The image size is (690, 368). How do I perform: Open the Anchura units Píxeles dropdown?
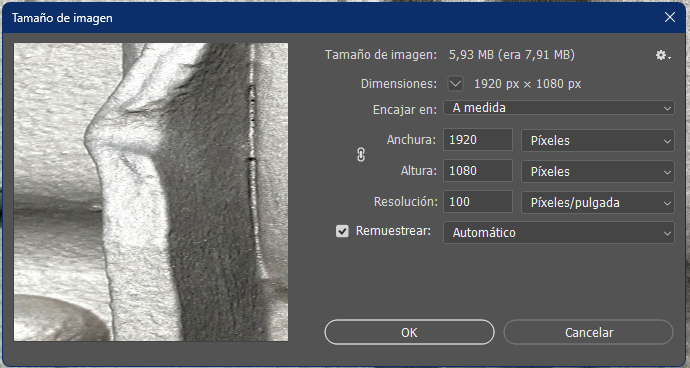click(598, 140)
